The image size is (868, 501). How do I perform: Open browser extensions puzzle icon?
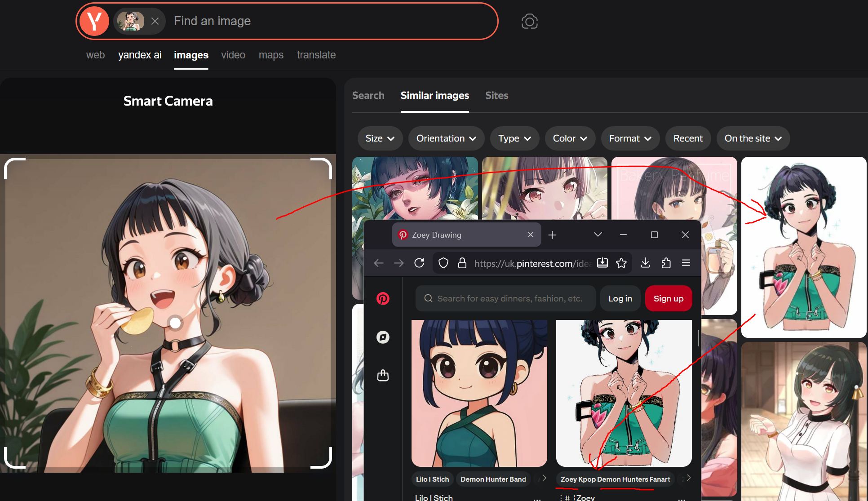tap(666, 263)
